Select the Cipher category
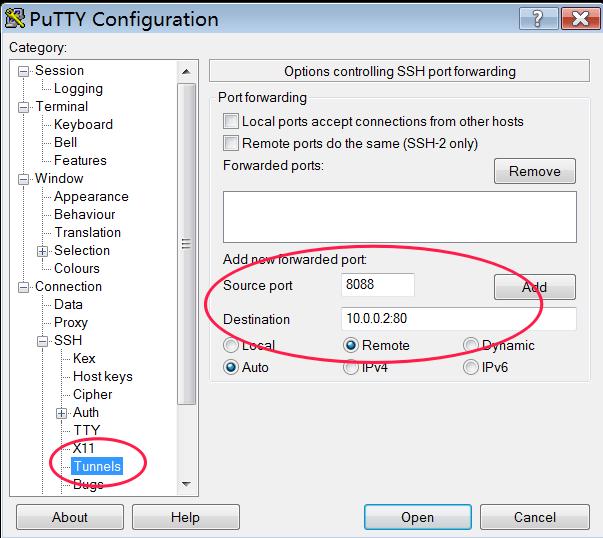603x538 pixels. click(x=92, y=395)
